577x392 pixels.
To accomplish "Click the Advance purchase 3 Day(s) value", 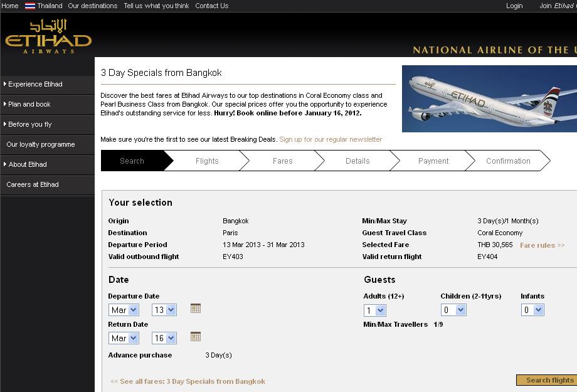I will pos(218,355).
